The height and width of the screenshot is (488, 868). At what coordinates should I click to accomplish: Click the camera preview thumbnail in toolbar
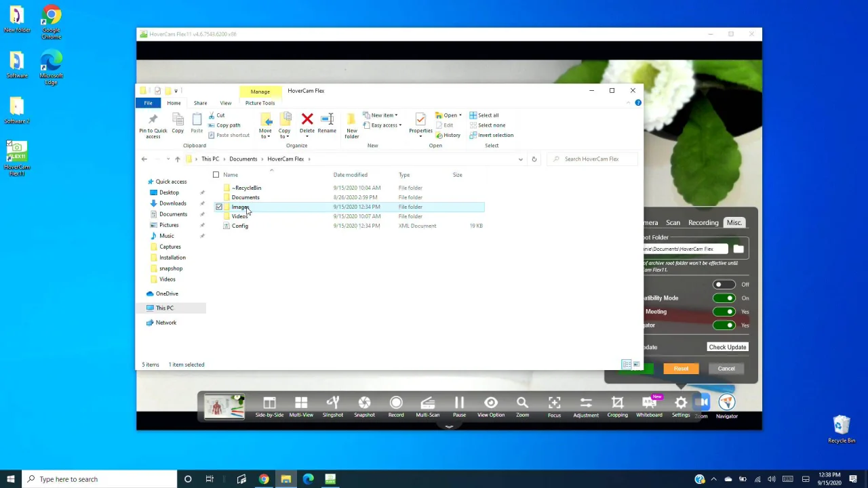(224, 407)
